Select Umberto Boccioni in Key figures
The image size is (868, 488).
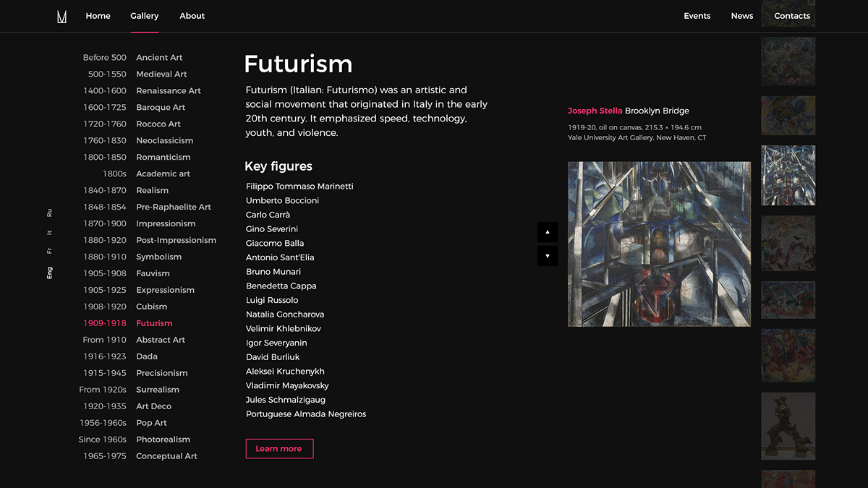[282, 201]
